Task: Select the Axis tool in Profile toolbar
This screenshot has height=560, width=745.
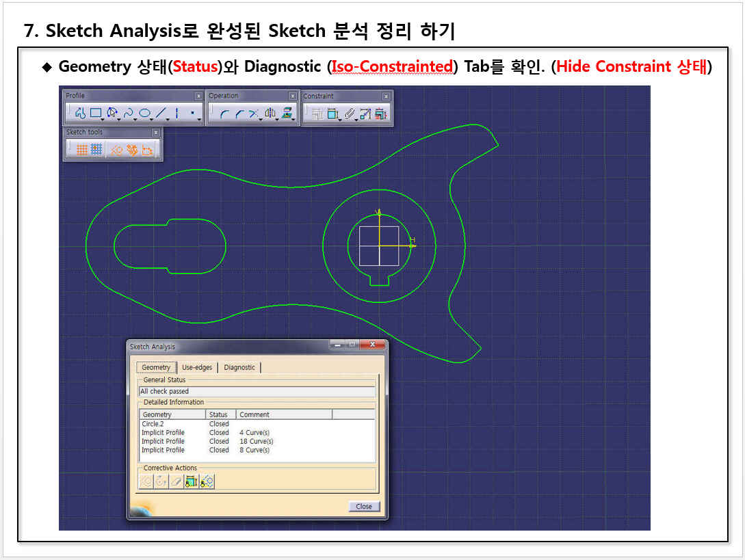Action: click(177, 114)
